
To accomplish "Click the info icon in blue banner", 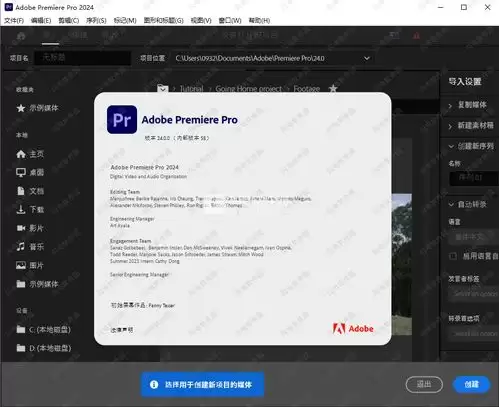I will (x=154, y=385).
